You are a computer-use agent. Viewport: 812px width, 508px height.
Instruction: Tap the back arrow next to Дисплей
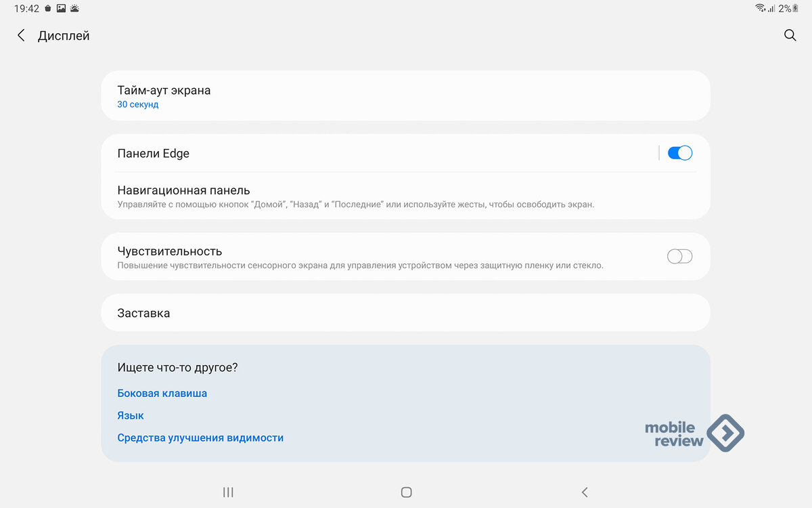[21, 36]
